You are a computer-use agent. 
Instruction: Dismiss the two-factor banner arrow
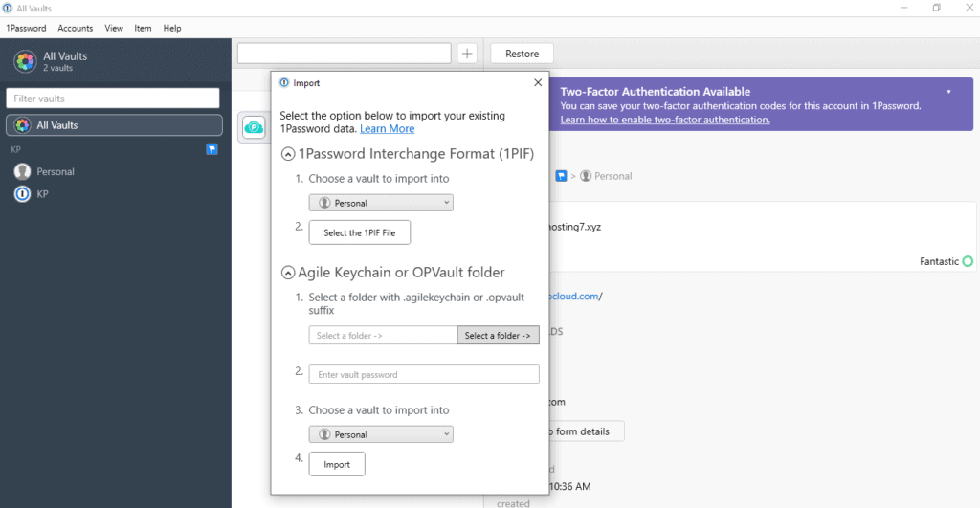click(948, 92)
